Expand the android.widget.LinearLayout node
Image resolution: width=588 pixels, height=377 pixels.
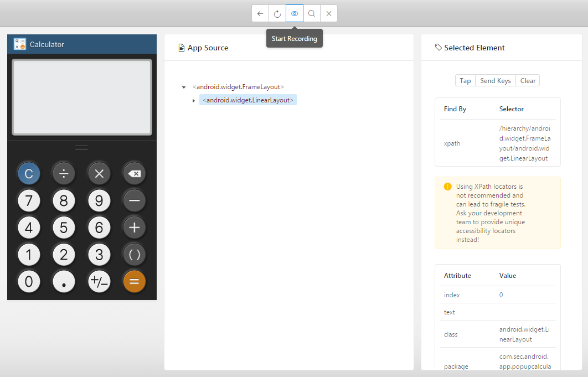point(194,100)
